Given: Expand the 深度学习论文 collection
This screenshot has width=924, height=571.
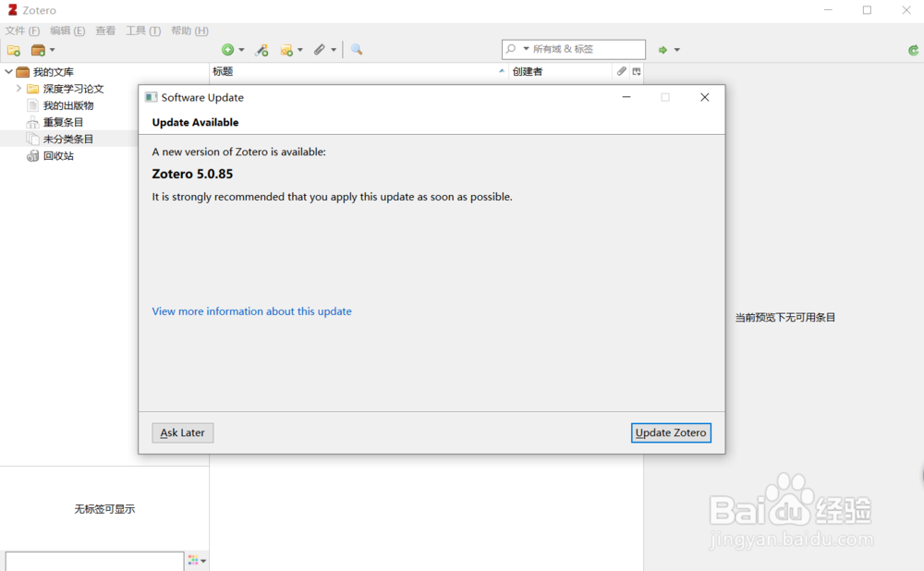Looking at the screenshot, I should click(18, 89).
